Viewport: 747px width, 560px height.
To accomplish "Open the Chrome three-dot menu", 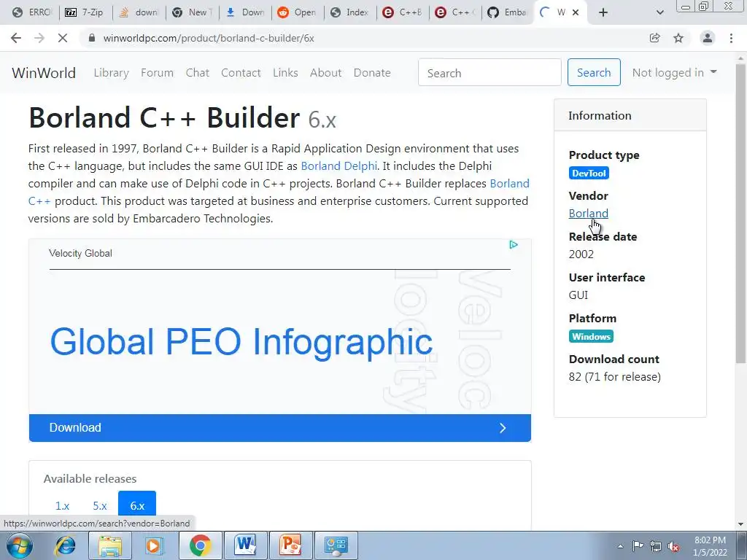I will click(731, 38).
